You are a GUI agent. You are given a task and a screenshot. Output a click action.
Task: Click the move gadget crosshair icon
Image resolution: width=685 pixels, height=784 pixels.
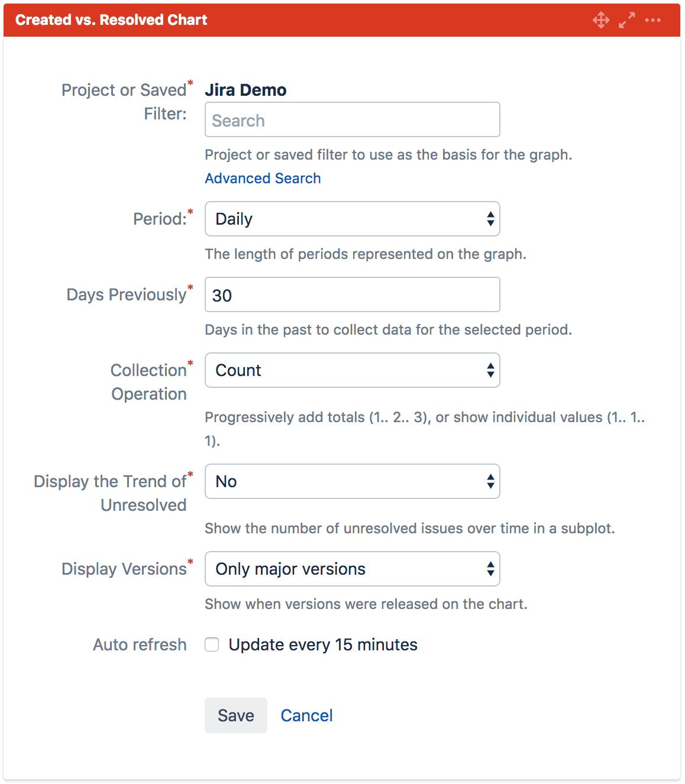tap(601, 20)
